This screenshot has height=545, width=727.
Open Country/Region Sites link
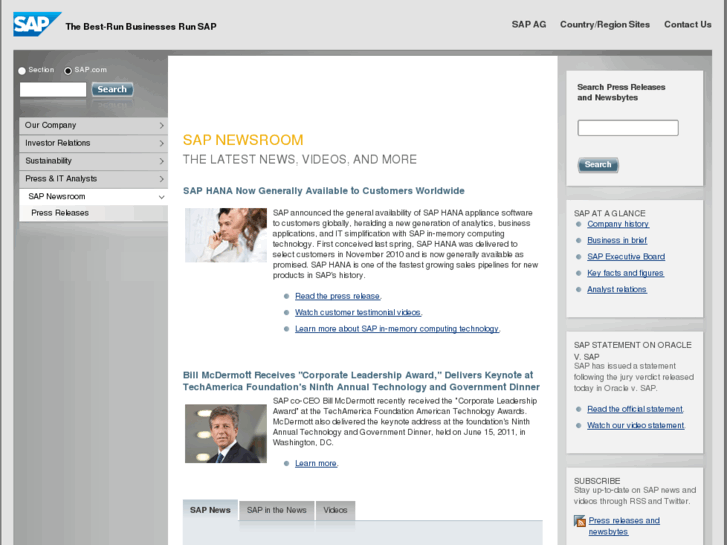[605, 25]
